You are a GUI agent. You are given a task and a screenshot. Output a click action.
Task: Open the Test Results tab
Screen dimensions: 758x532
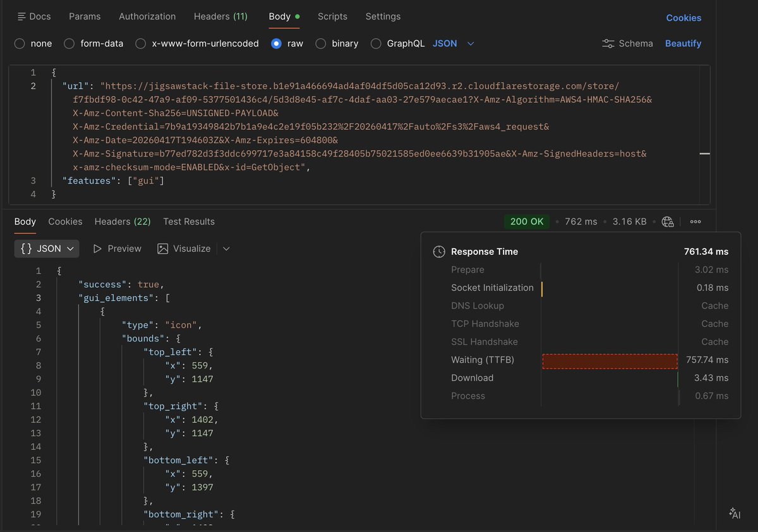pos(189,222)
